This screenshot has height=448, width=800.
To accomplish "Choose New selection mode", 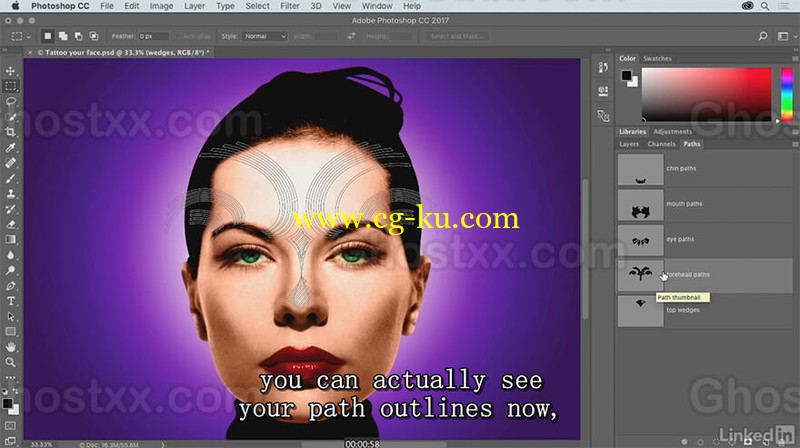I will click(x=47, y=36).
